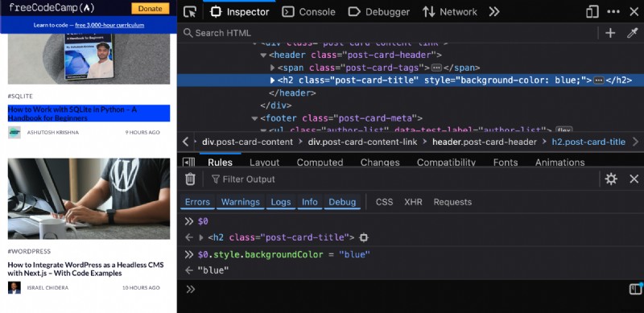This screenshot has height=313, width=644.
Task: Collapse the header post-card-header node
Action: [x=263, y=56]
